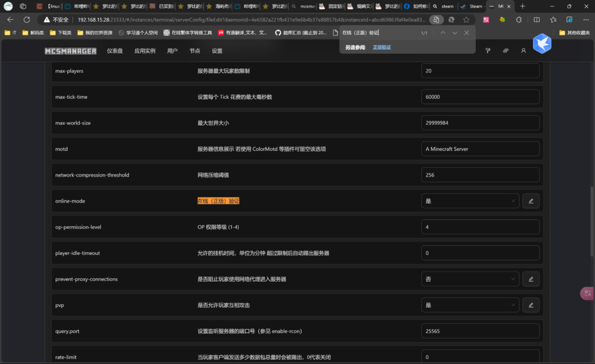Open the 设置 settings menu item
The height and width of the screenshot is (364, 595).
click(217, 51)
